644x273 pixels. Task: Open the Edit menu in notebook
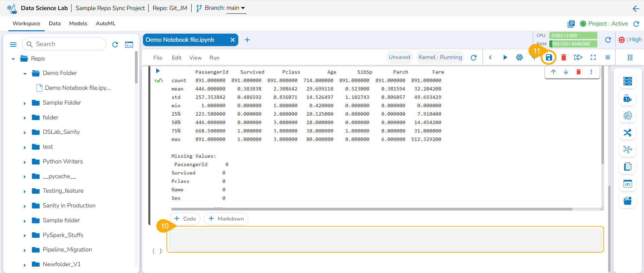(177, 58)
